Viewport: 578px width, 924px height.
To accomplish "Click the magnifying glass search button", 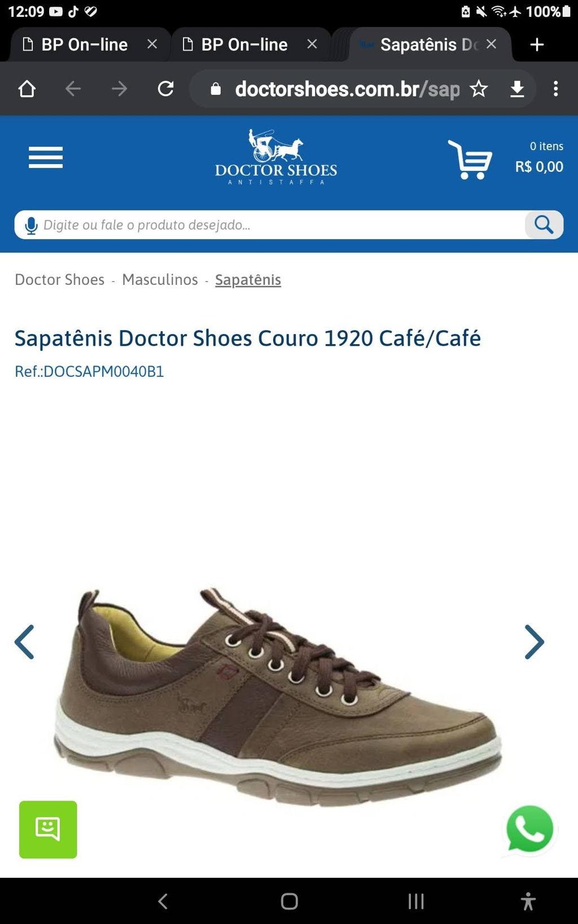I will pyautogui.click(x=544, y=225).
